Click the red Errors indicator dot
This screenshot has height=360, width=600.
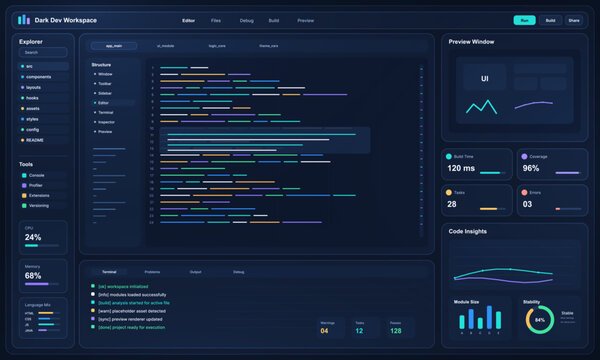pos(524,192)
